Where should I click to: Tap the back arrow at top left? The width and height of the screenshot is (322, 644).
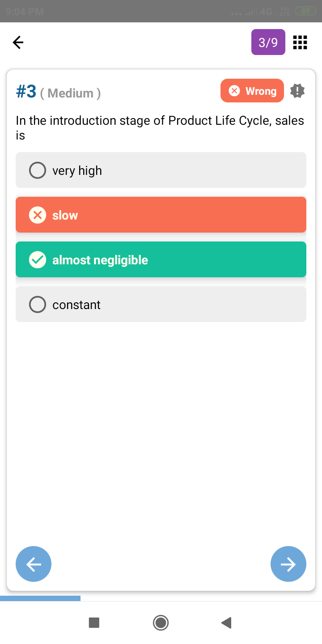click(18, 42)
